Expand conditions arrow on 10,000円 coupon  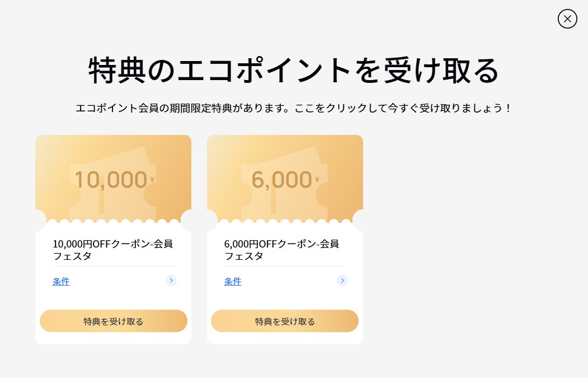(x=171, y=281)
